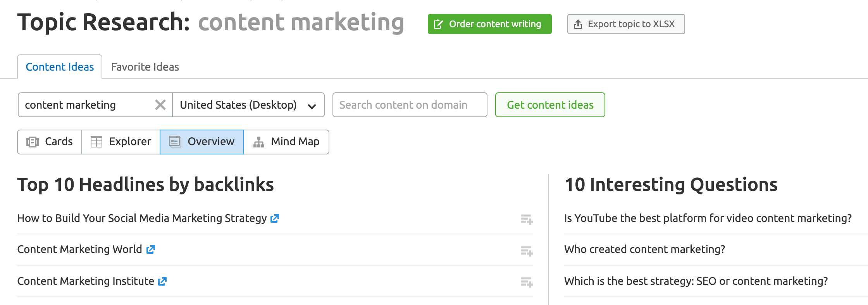Switch to Explorer table view
868x305 pixels.
pos(121,142)
